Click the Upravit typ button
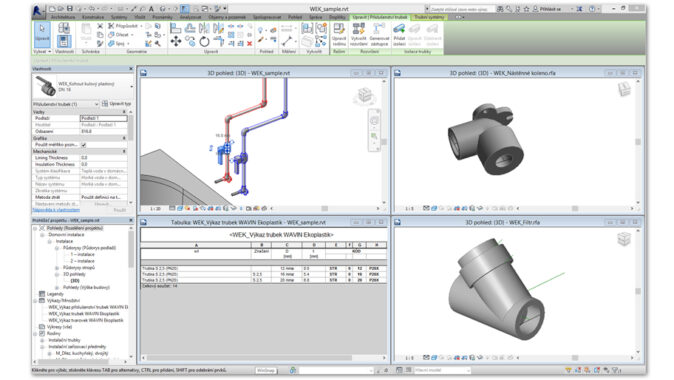Screen dimensions: 674x380 coord(116,104)
